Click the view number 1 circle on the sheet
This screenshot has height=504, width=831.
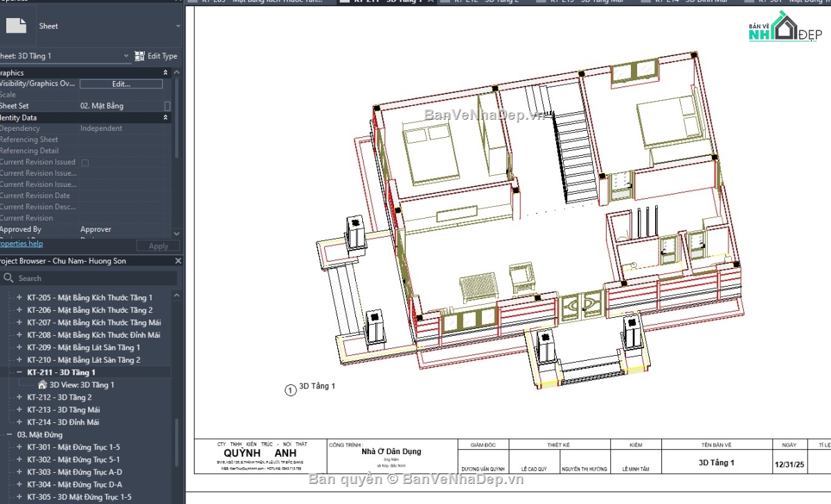(291, 390)
